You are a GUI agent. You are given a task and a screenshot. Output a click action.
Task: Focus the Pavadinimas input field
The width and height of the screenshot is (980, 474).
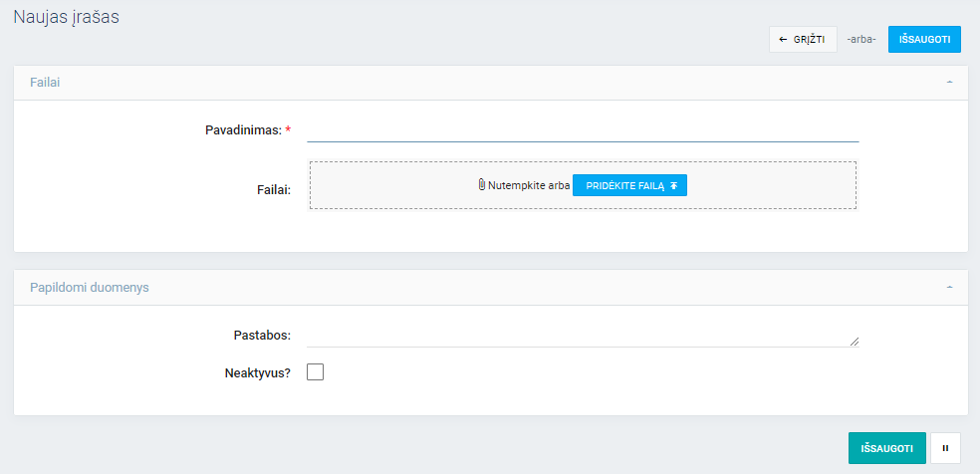(582, 130)
